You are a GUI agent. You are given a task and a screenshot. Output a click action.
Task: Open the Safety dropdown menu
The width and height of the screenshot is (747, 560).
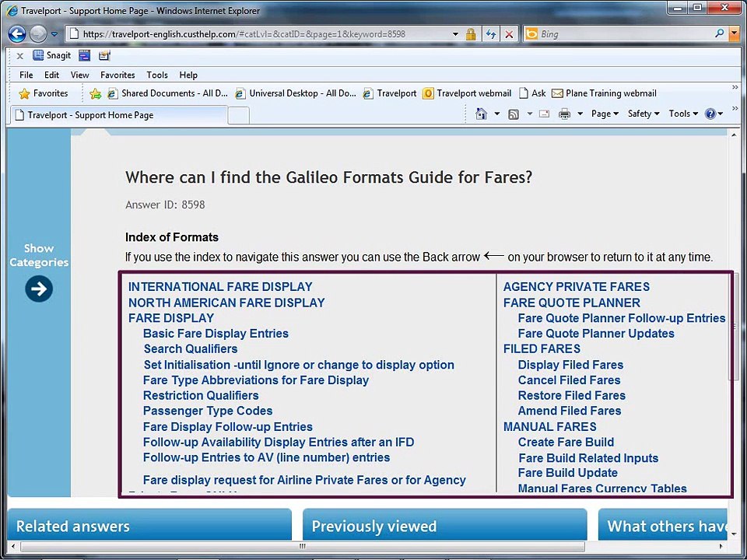(644, 114)
